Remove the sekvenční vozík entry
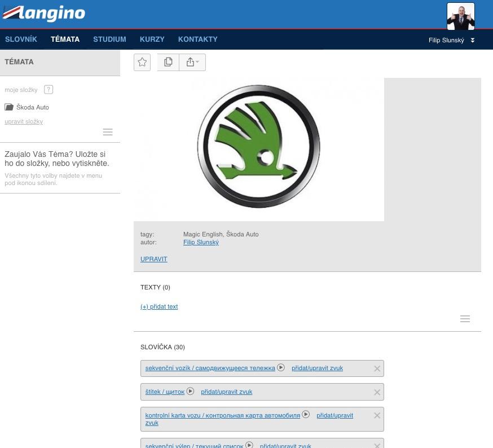 [x=377, y=368]
